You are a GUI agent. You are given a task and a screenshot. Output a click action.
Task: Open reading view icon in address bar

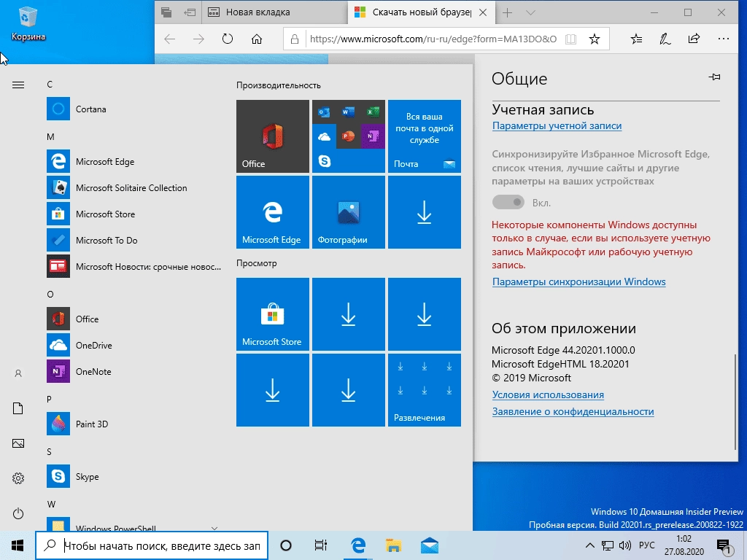[x=570, y=39]
